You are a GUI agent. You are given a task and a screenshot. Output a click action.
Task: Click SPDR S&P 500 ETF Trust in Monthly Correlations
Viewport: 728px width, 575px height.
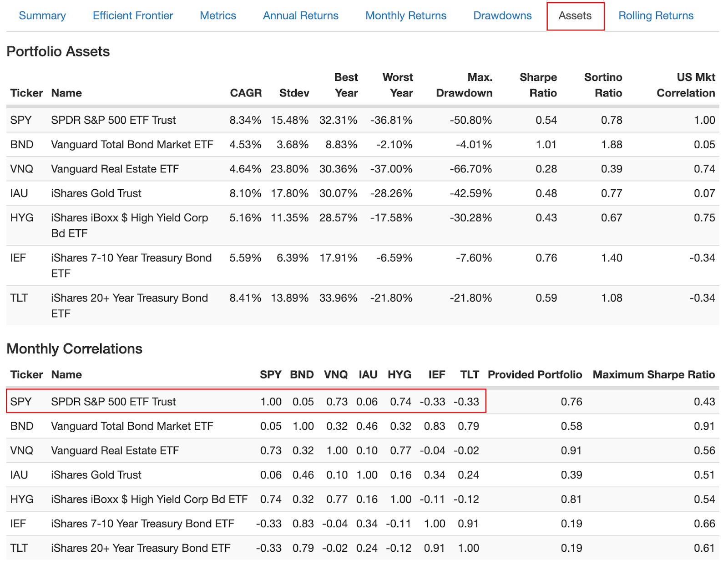tap(113, 402)
